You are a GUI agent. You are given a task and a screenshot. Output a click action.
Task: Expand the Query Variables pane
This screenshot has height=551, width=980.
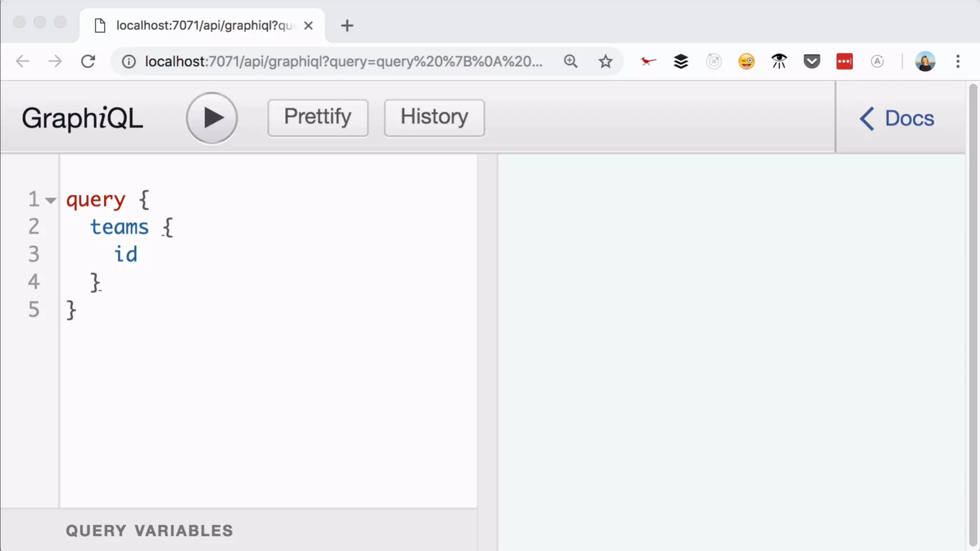[x=149, y=530]
